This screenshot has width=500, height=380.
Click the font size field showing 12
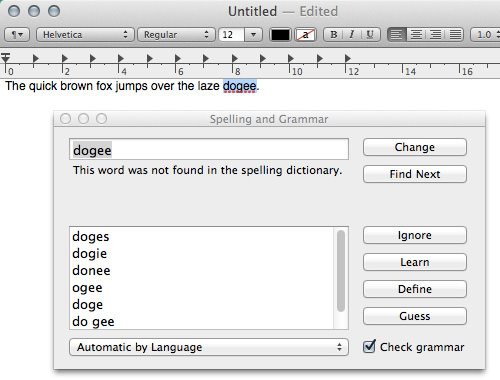[232, 35]
